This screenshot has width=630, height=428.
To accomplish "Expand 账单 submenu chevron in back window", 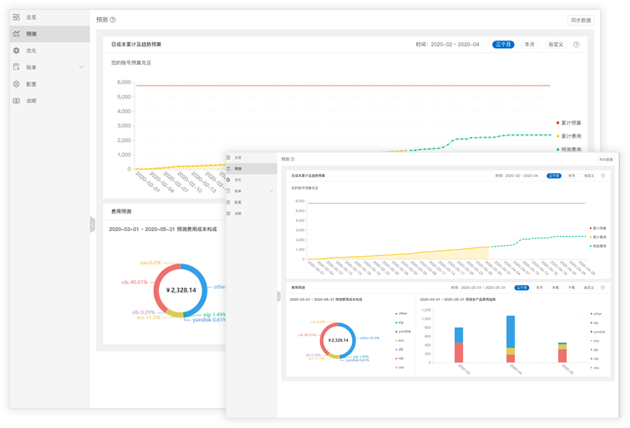I will coord(82,67).
